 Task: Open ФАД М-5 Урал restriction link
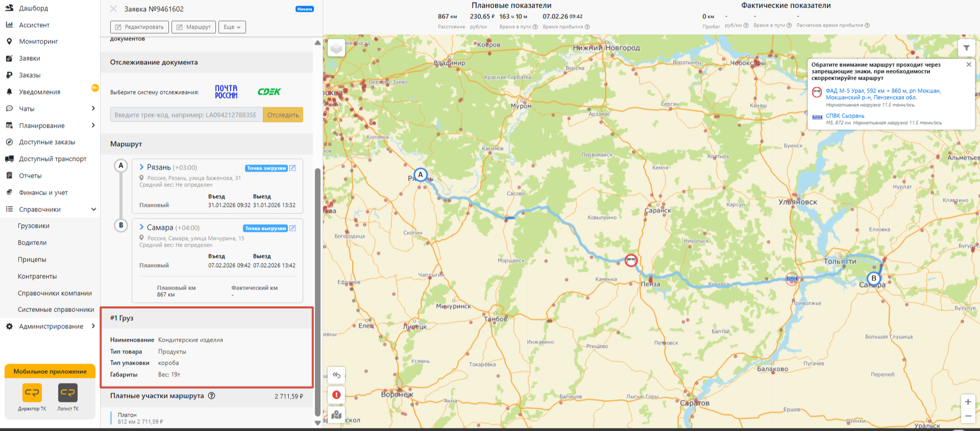(x=883, y=94)
